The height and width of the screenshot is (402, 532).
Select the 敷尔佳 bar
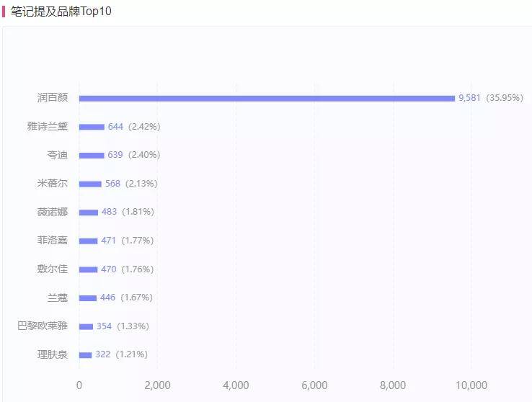click(x=88, y=269)
